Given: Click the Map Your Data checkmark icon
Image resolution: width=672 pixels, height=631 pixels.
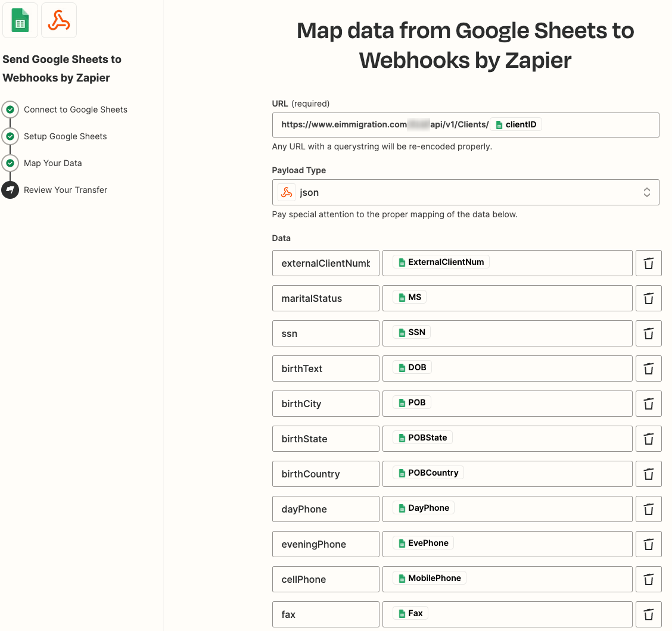Looking at the screenshot, I should (10, 163).
